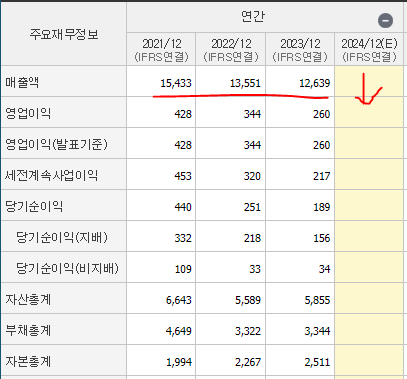Click the 자본총계 value 2,267

click(248, 362)
